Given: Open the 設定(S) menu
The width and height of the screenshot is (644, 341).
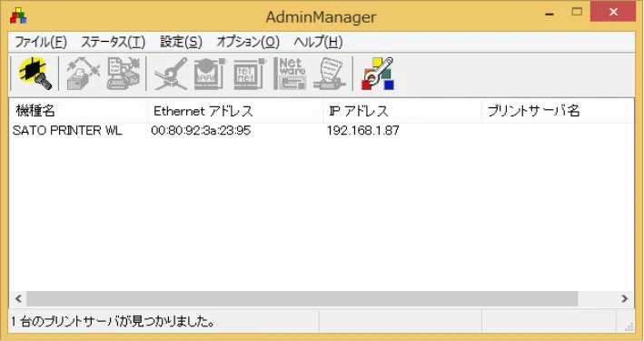Looking at the screenshot, I should (x=181, y=42).
